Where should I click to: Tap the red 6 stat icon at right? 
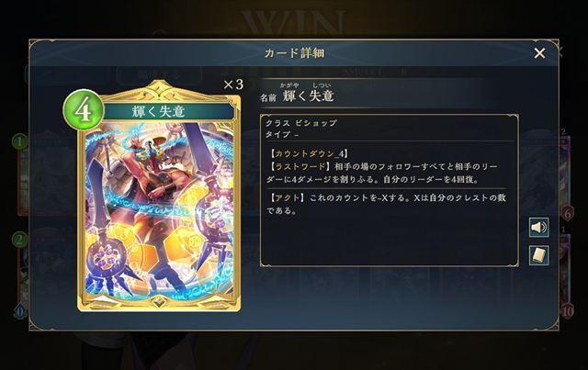[x=568, y=213]
